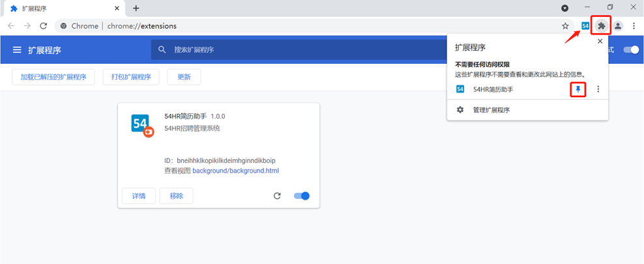Select the 扩展程序 browser tab
This screenshot has height=264, width=644.
[63, 8]
